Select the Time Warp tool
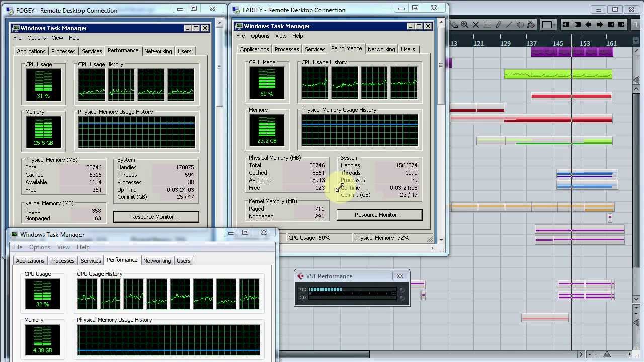The width and height of the screenshot is (644, 362). point(487,25)
